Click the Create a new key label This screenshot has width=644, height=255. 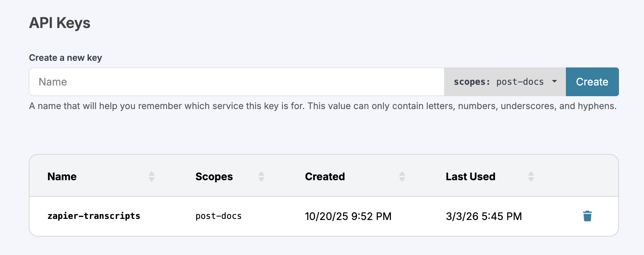[x=66, y=58]
